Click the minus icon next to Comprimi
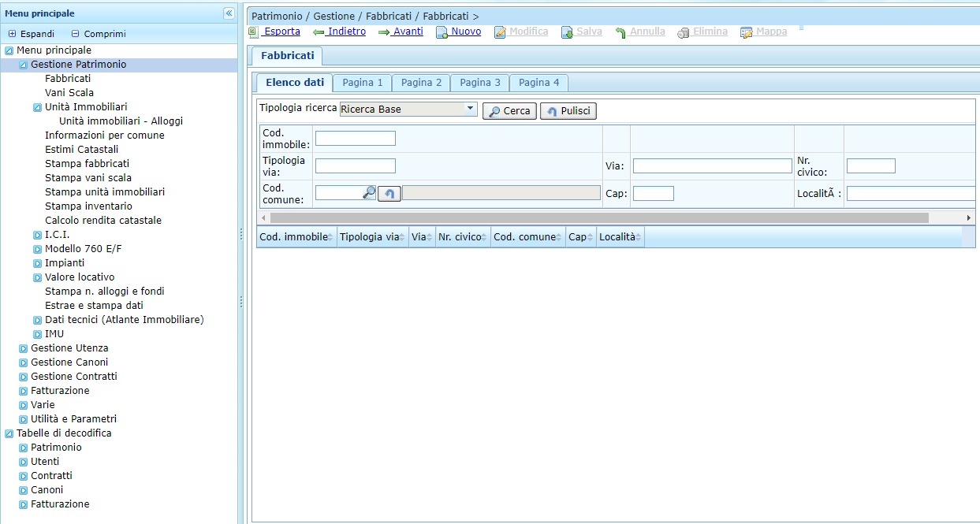The width and height of the screenshot is (980, 524). (76, 34)
